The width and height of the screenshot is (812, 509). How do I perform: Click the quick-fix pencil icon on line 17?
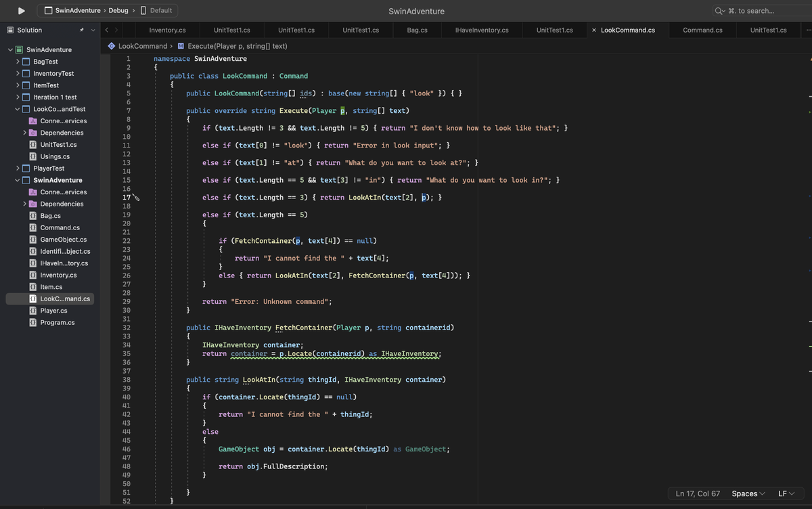136,198
